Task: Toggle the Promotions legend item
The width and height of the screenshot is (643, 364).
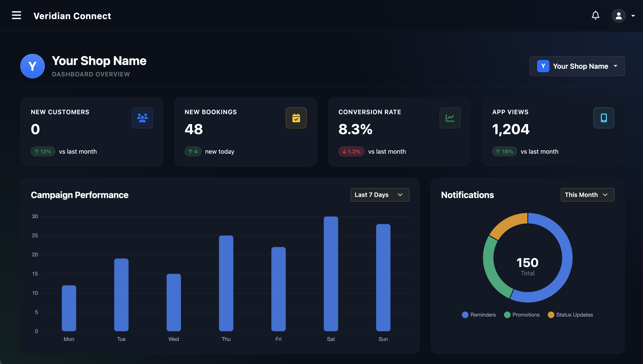Action: 522,315
